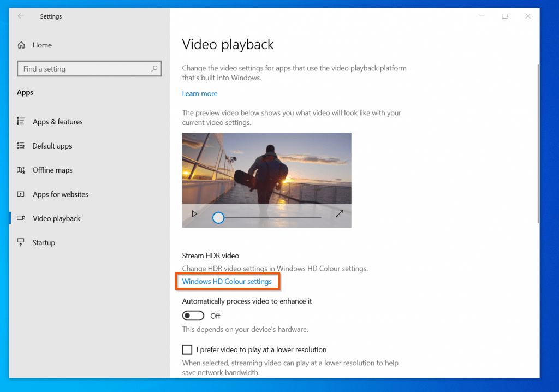The image size is (559, 392).
Task: Click the vertical scrollbar of settings page
Action: pyautogui.click(x=538, y=144)
